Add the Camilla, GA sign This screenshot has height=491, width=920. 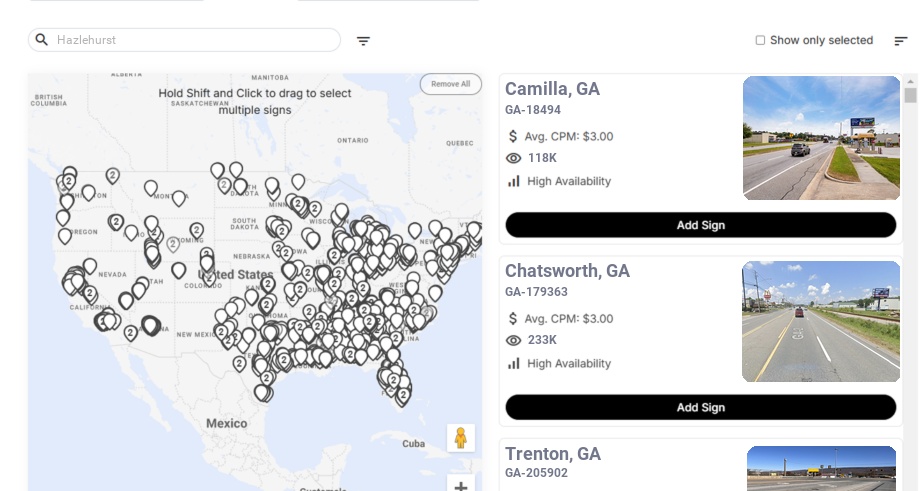click(x=700, y=225)
